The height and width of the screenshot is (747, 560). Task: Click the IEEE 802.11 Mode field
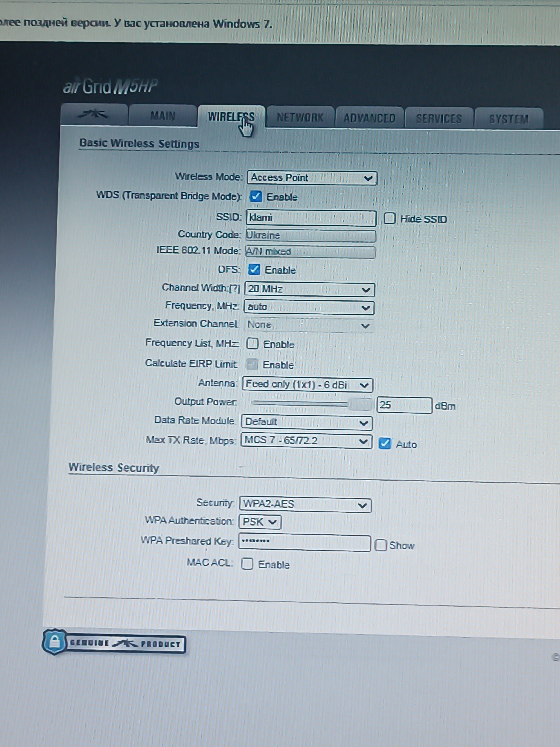[x=310, y=252]
